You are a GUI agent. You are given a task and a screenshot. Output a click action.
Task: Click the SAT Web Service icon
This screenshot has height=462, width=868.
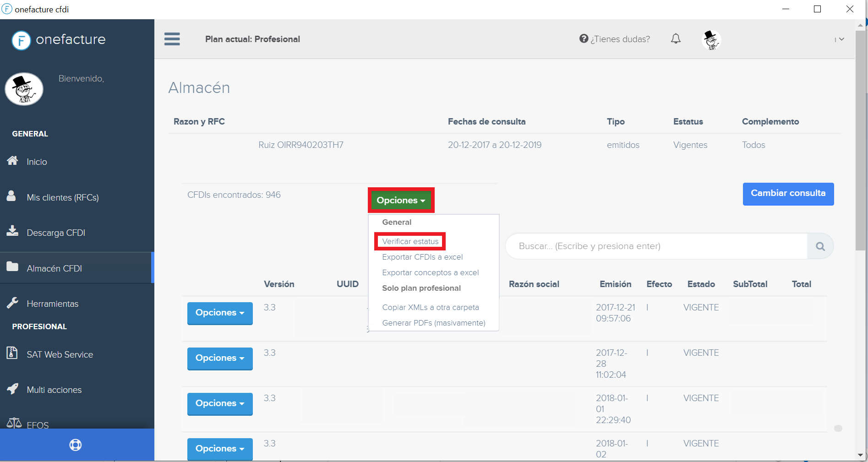point(12,353)
